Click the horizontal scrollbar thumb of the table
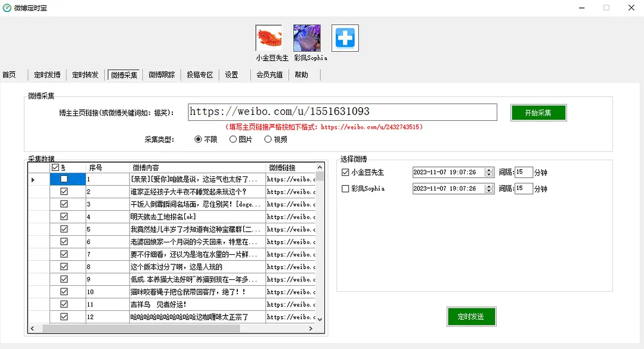644x349 pixels. (141, 329)
